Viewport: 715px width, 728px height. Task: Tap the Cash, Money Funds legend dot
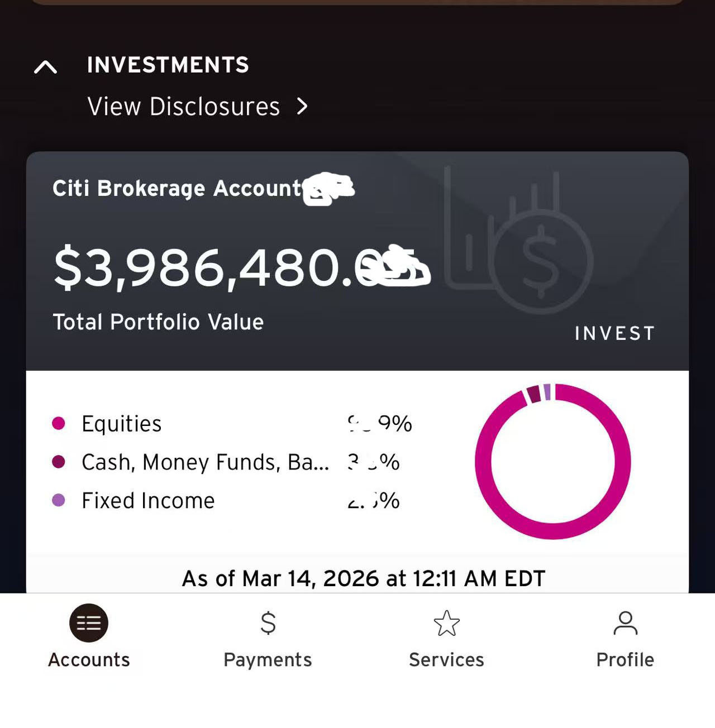point(59,462)
